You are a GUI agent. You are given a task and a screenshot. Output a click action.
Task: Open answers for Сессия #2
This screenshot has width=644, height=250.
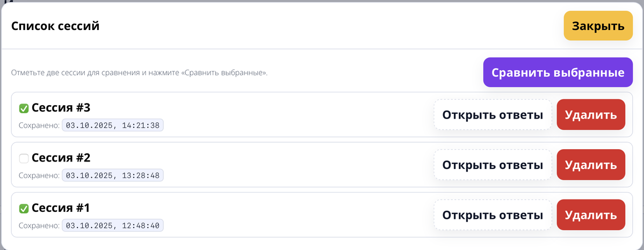tap(493, 165)
